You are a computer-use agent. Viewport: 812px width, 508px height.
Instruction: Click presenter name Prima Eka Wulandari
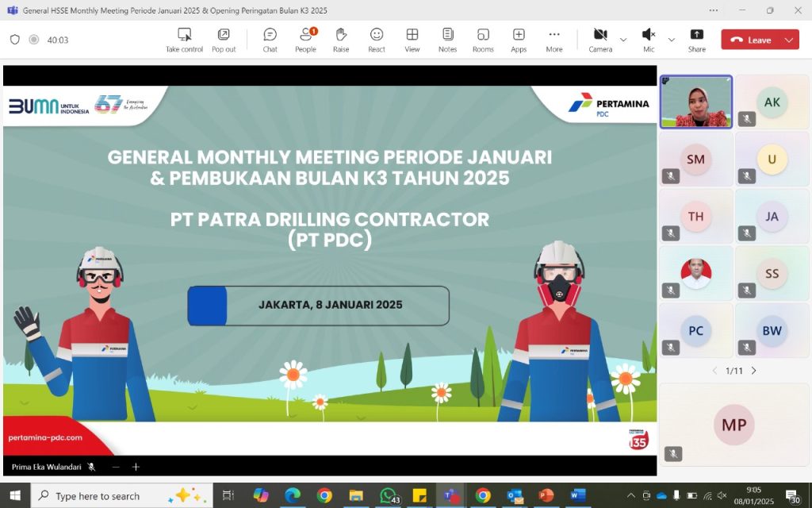coord(46,467)
